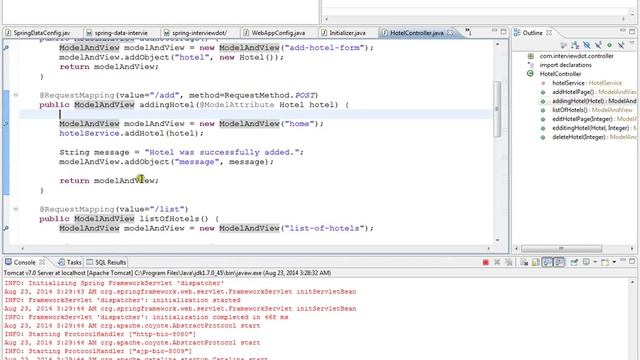
Task: Select the Outline view tab
Action: tap(533, 33)
